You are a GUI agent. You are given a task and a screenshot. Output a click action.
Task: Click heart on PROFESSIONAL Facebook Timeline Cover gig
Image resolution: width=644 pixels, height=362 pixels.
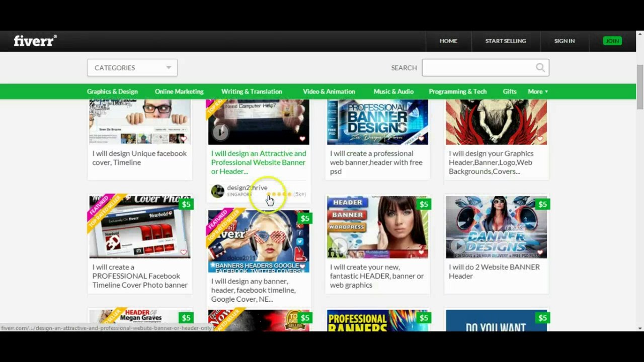(x=184, y=252)
